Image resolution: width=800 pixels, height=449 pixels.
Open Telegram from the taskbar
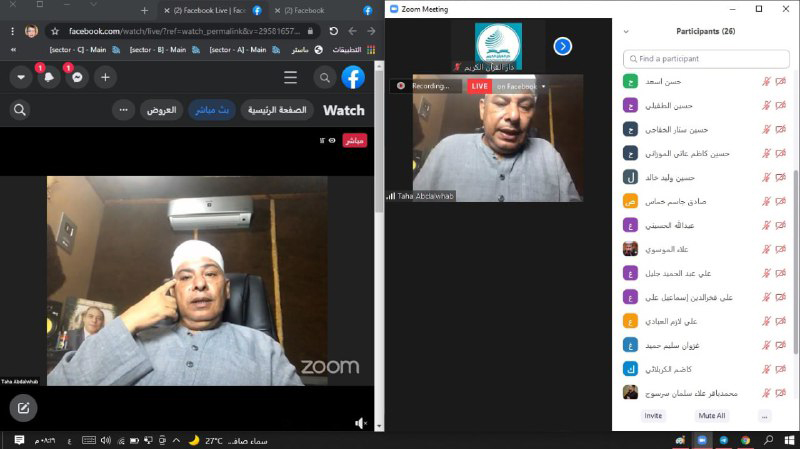click(x=723, y=440)
